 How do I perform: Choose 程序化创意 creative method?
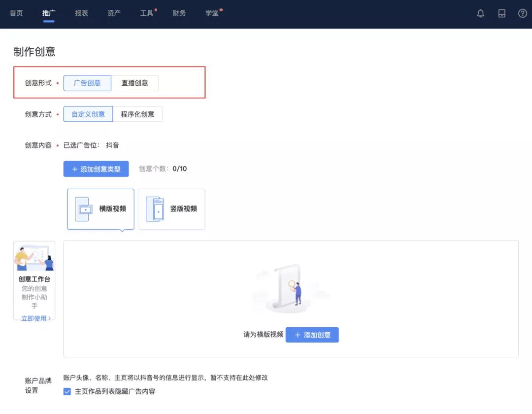tap(137, 114)
